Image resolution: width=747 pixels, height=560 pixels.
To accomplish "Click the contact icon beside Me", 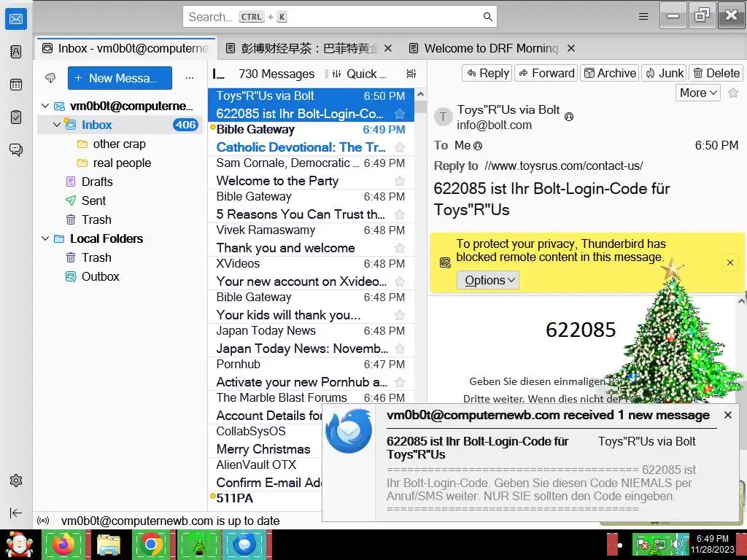I will coord(478,146).
